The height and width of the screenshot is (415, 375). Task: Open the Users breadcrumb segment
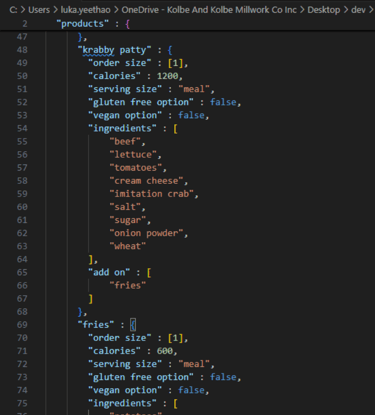tap(39, 10)
